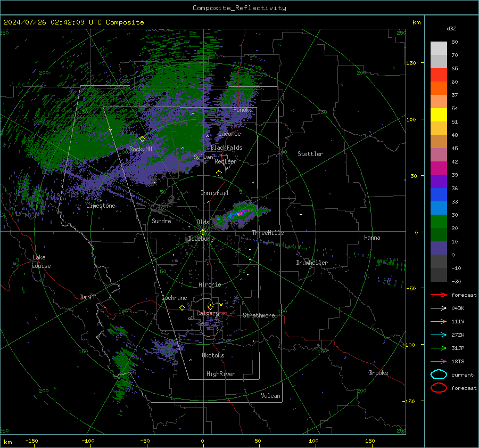Select the green 31JP arrow legend entry
The width and height of the screenshot is (479, 448).
coord(439,348)
